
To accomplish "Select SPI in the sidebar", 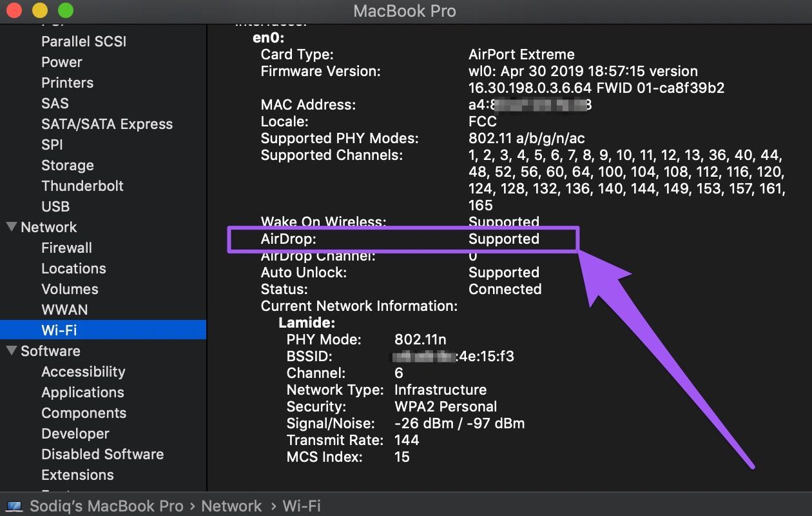I will click(x=52, y=144).
